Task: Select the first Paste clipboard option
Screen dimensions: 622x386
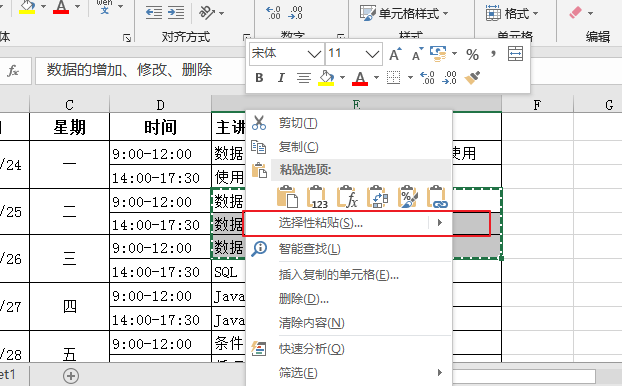Action: click(288, 197)
